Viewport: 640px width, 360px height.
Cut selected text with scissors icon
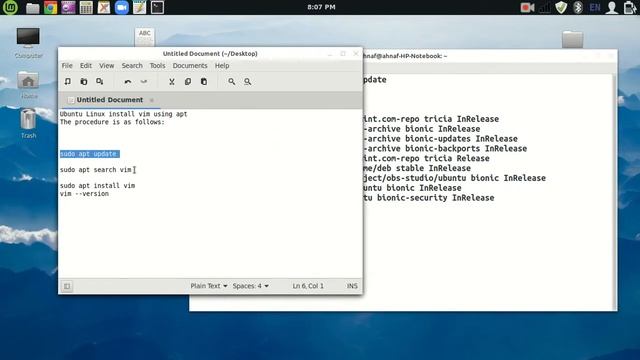coord(172,82)
